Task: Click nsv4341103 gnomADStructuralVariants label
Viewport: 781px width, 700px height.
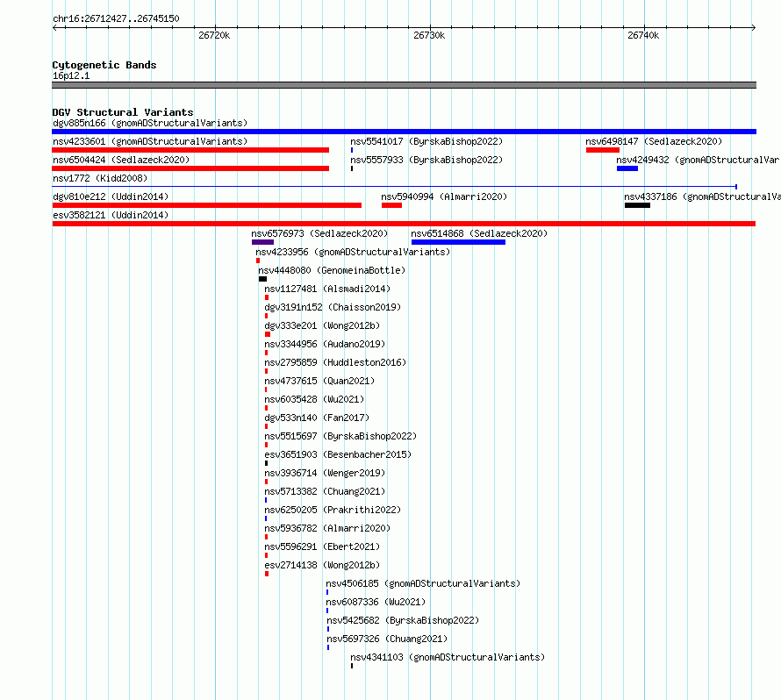Action: (448, 657)
